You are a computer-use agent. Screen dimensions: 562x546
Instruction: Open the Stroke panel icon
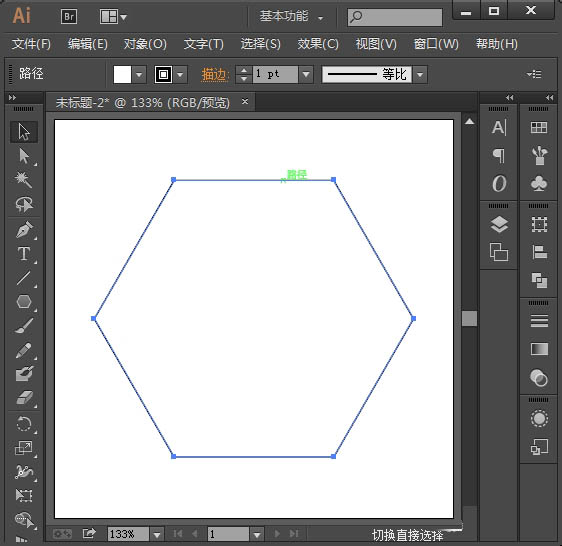point(539,321)
